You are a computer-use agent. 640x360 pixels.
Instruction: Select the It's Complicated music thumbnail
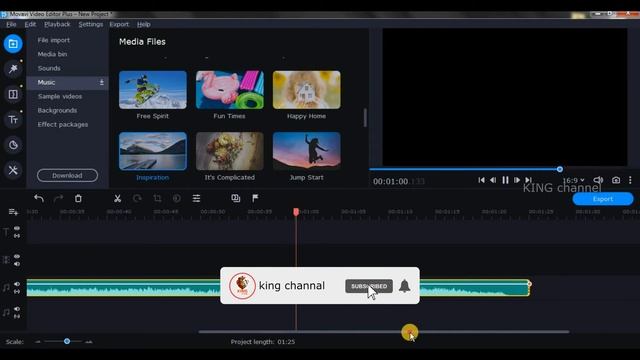point(230,151)
